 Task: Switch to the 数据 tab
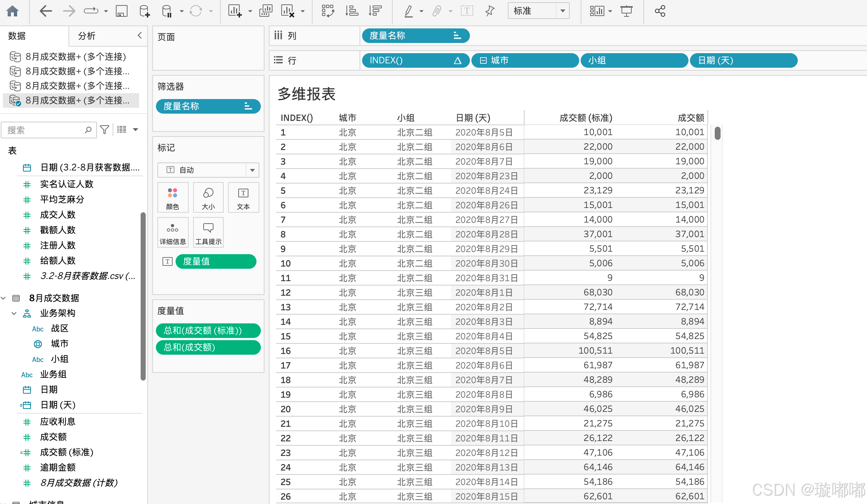click(x=17, y=36)
